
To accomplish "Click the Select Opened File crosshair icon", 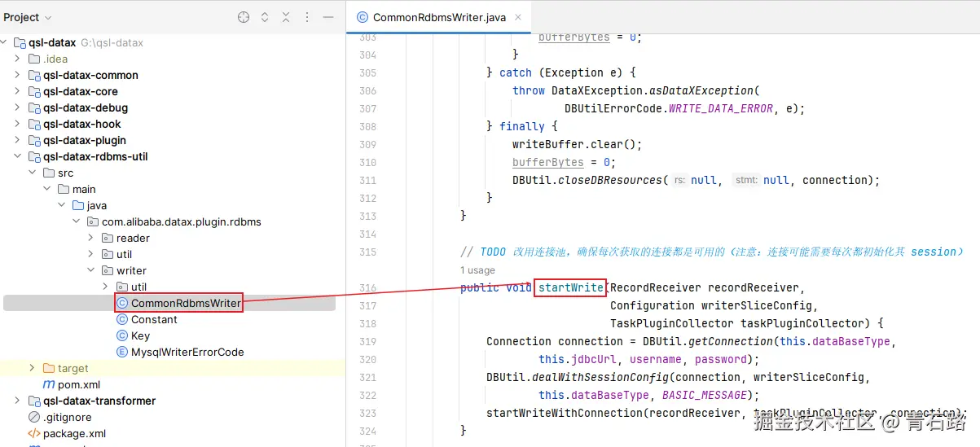I will click(244, 17).
